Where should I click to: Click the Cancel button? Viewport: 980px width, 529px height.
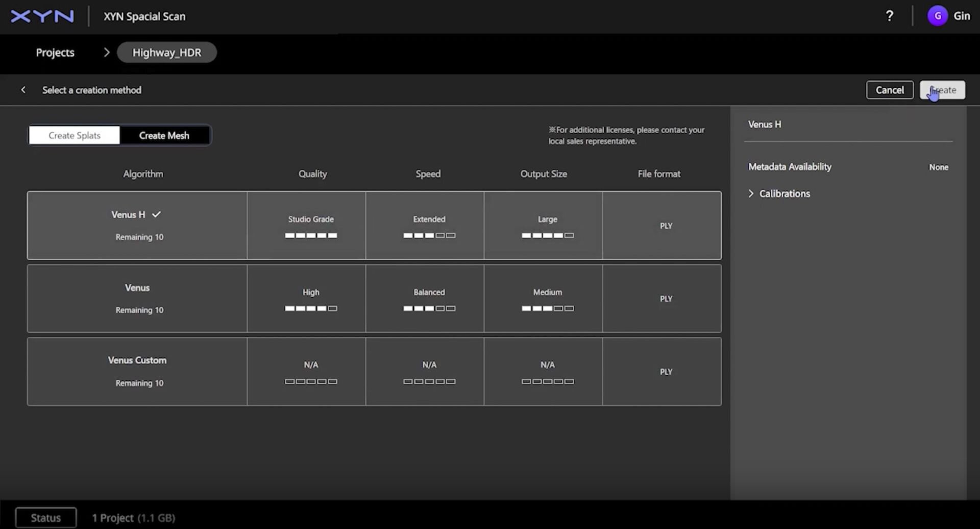[x=889, y=90]
